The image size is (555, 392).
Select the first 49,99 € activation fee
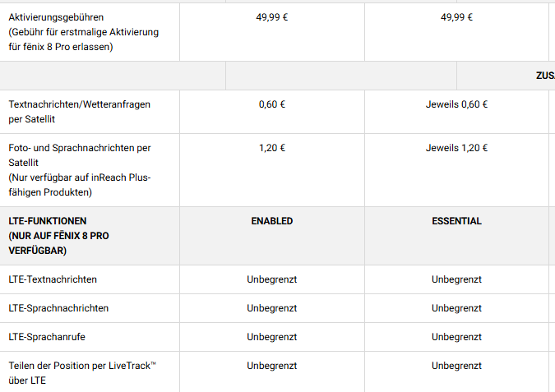point(272,16)
